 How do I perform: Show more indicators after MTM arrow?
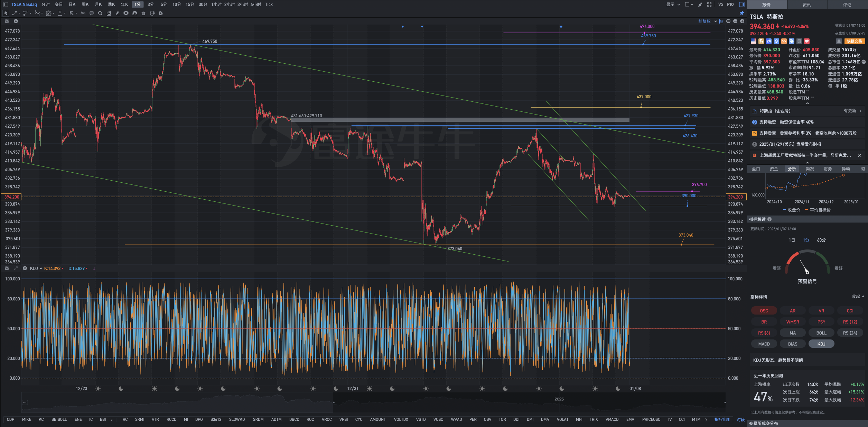pyautogui.click(x=706, y=419)
